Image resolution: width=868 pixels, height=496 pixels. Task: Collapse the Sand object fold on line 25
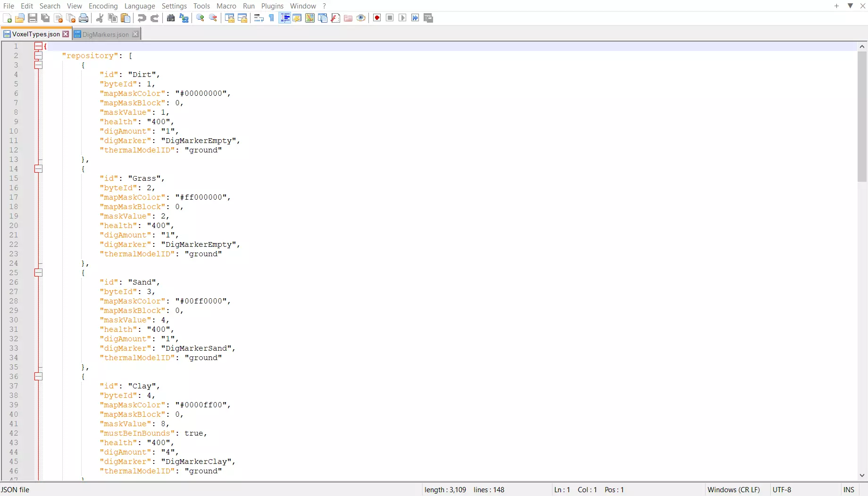[38, 273]
